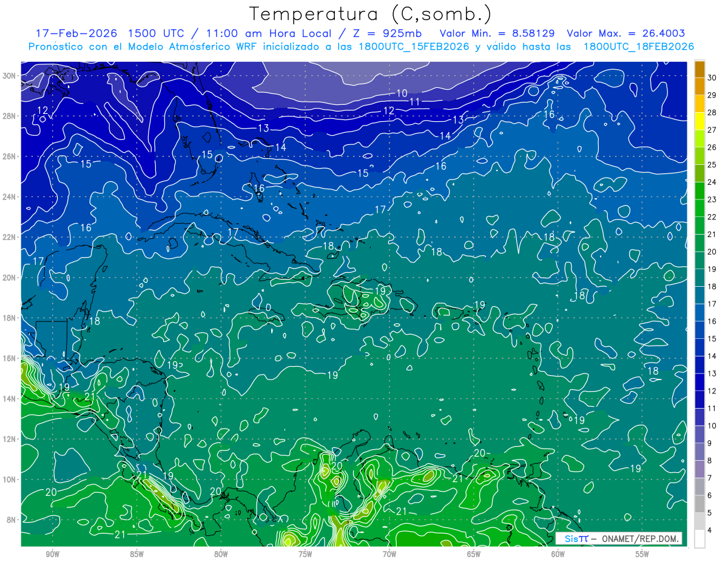Click the latitude axis label '14N'
Screen dimensions: 728x562
(x=9, y=398)
